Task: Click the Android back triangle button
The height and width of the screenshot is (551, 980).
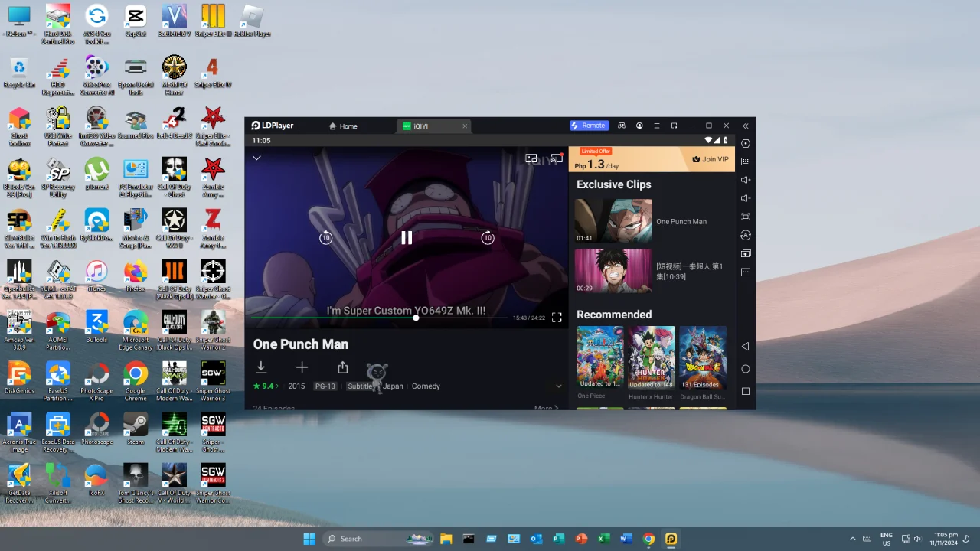Action: [x=746, y=347]
